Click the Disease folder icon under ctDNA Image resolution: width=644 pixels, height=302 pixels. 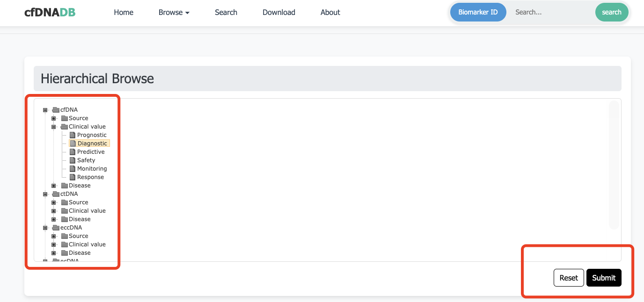tap(65, 219)
